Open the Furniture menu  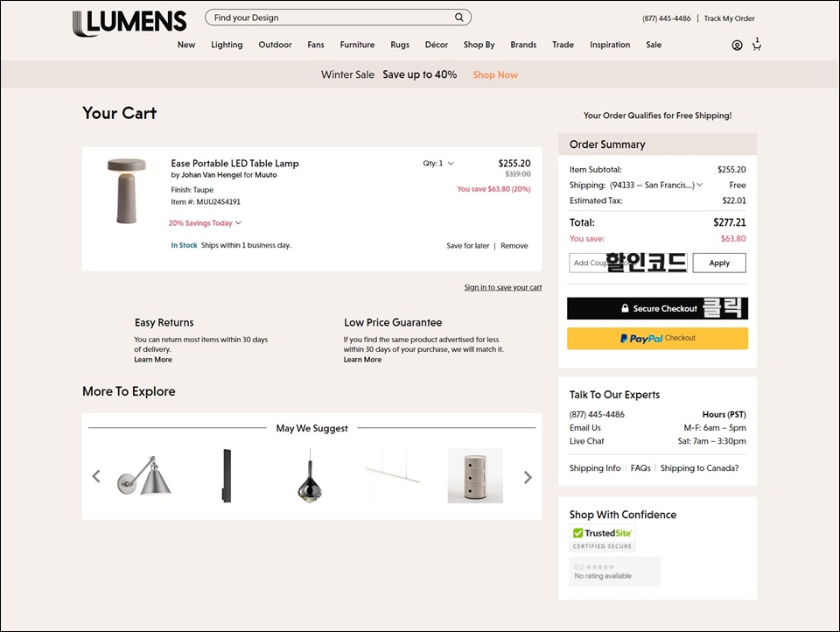[x=357, y=45]
